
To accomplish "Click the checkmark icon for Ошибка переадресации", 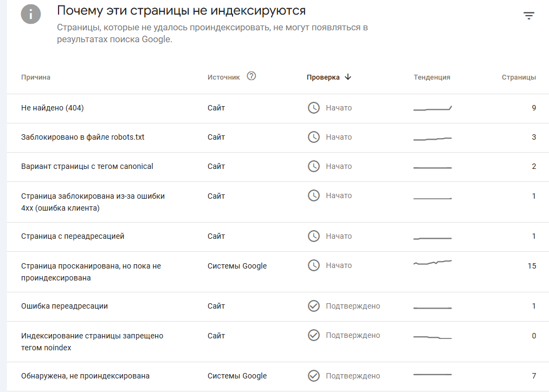I will (x=313, y=306).
